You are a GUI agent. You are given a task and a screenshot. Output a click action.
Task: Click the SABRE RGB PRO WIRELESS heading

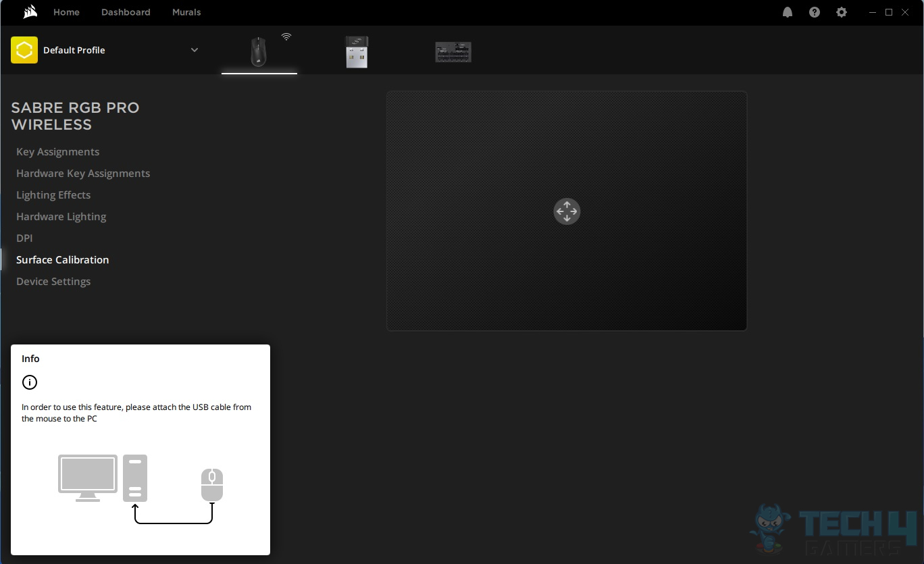[x=75, y=116]
